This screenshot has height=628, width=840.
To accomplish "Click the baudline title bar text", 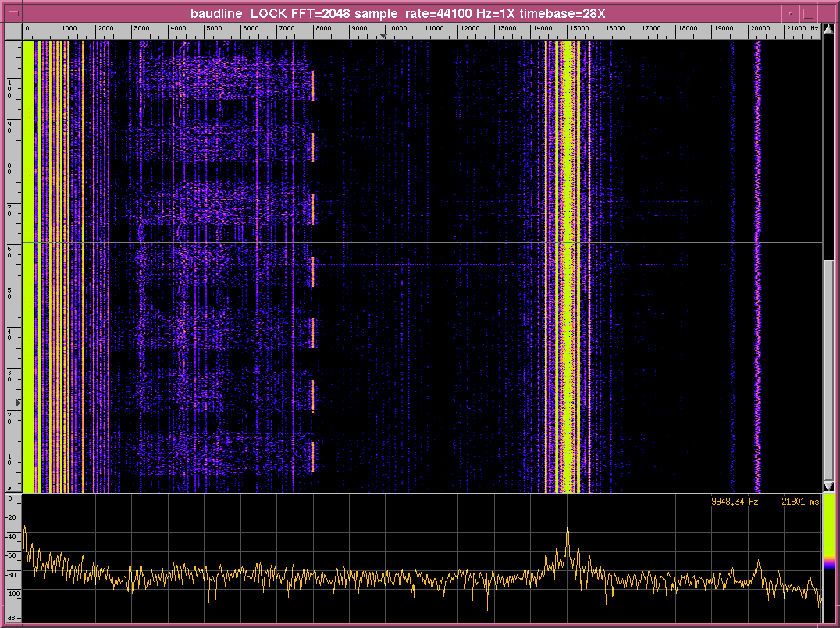I will point(398,14).
